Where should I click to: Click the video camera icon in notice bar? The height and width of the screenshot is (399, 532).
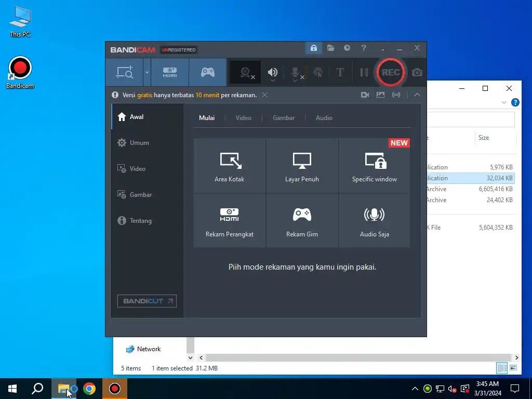tap(365, 95)
